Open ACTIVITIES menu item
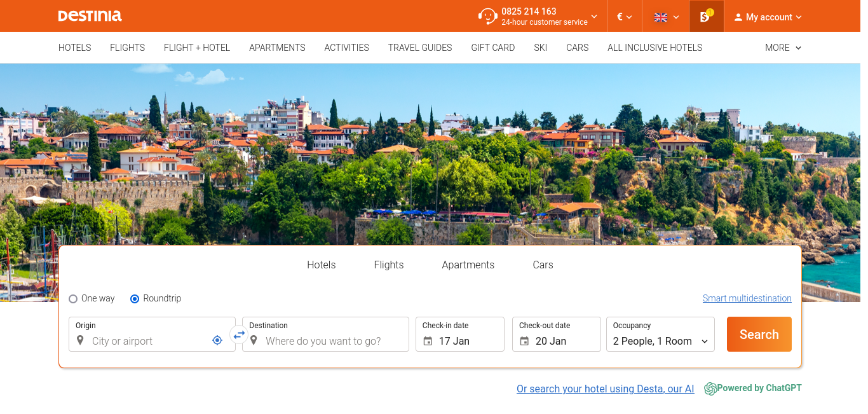 point(347,48)
